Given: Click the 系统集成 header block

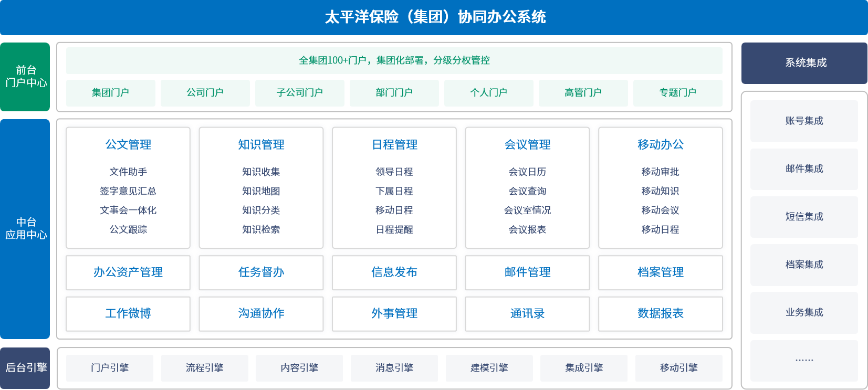Looking at the screenshot, I should tap(804, 63).
